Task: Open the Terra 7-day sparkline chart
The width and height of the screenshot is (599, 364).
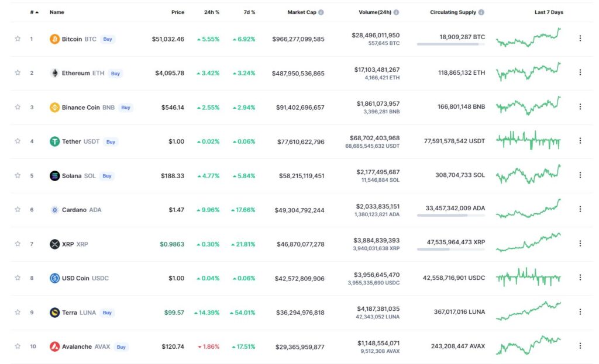Action: [528, 311]
